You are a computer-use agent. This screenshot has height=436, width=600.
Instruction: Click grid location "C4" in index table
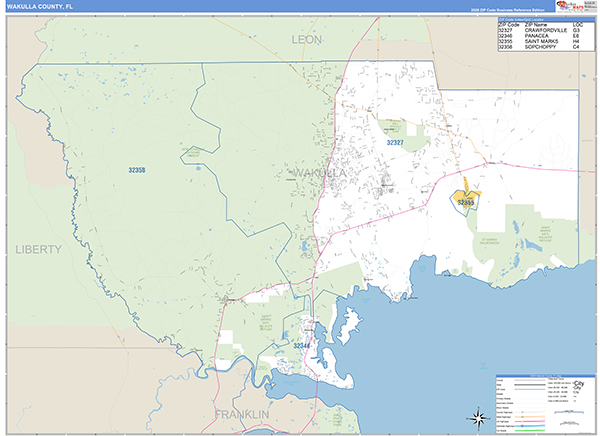click(576, 47)
